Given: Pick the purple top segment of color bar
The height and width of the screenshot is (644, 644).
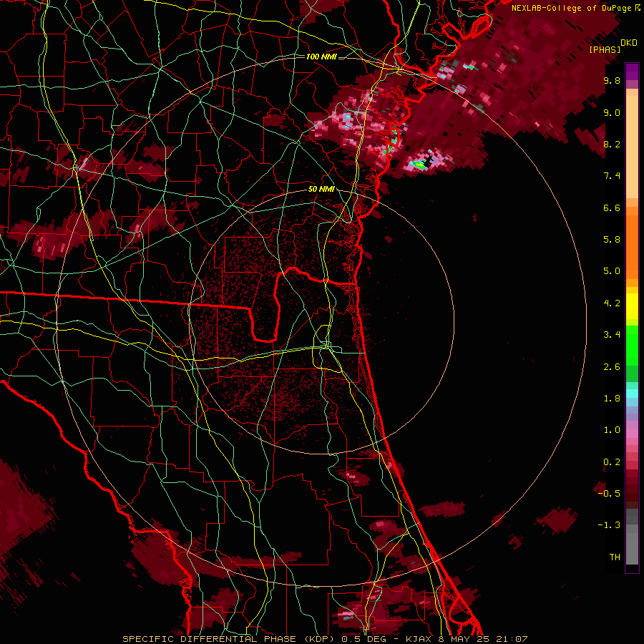Looking at the screenshot, I should [x=632, y=72].
